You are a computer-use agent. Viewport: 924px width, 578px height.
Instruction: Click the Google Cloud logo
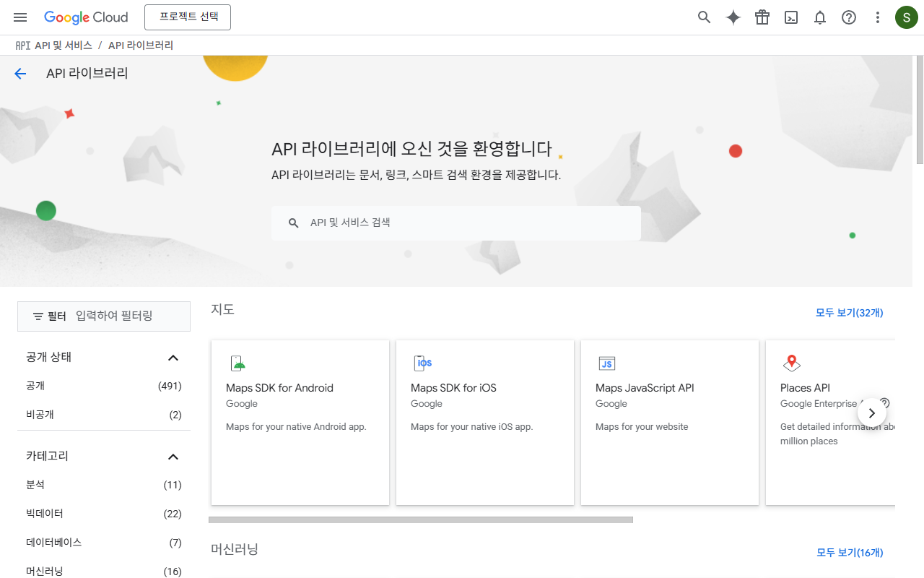point(86,17)
